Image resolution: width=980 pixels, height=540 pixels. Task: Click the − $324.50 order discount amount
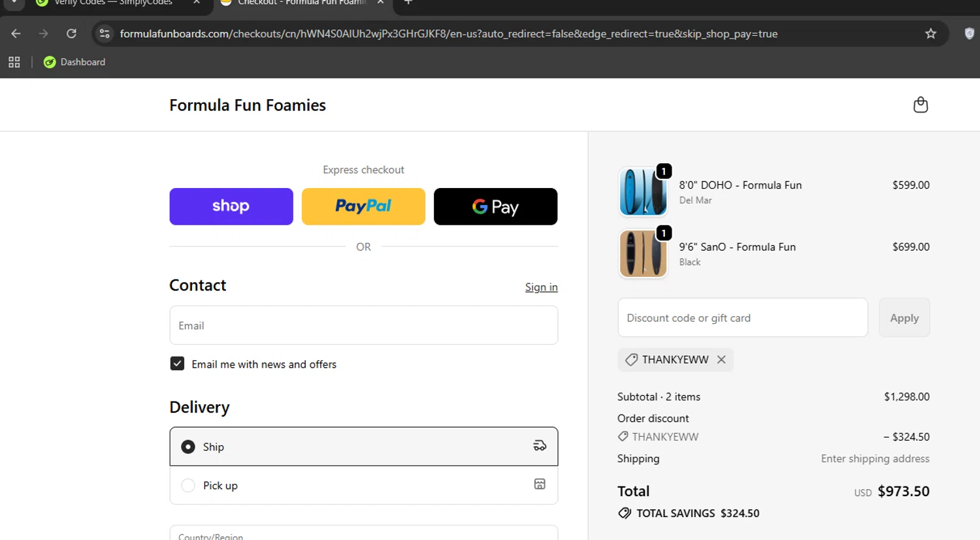(x=906, y=437)
